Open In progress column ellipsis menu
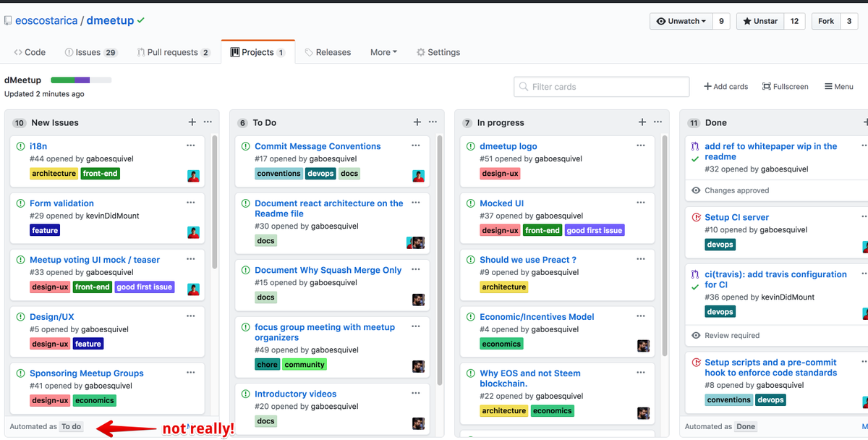The width and height of the screenshot is (868, 440). pyautogui.click(x=658, y=122)
